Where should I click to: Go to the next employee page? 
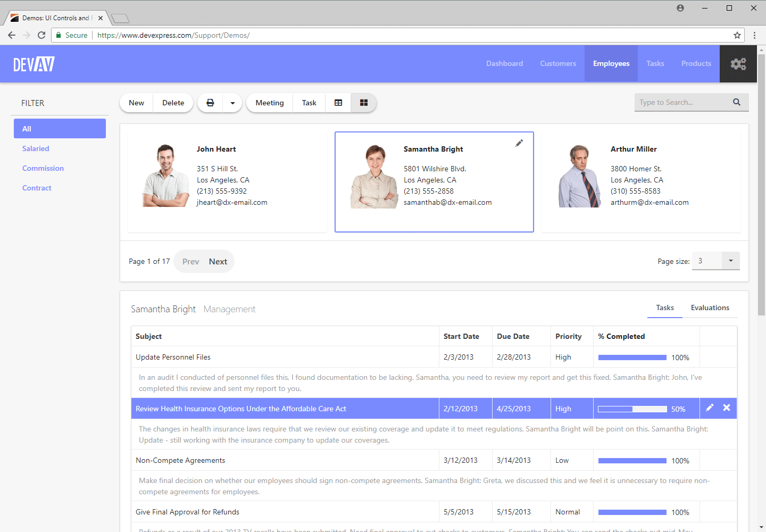point(218,261)
